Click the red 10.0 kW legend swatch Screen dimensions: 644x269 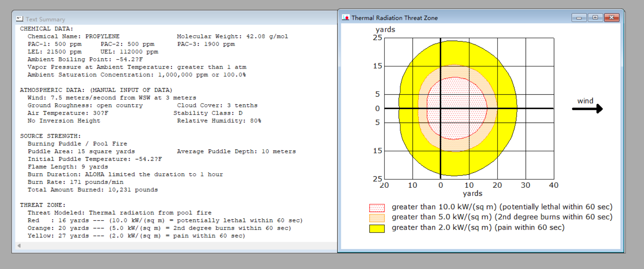tap(377, 208)
